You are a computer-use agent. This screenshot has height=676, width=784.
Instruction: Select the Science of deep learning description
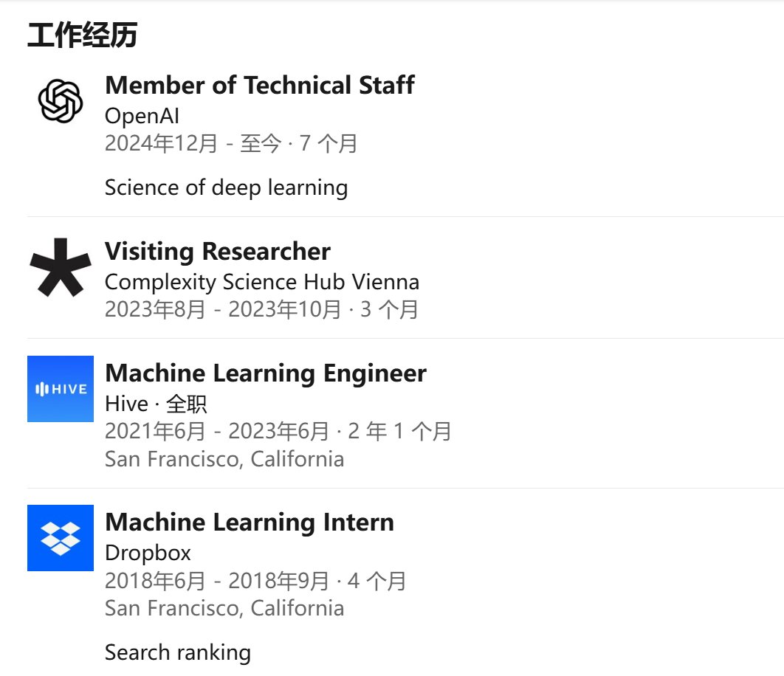[226, 188]
